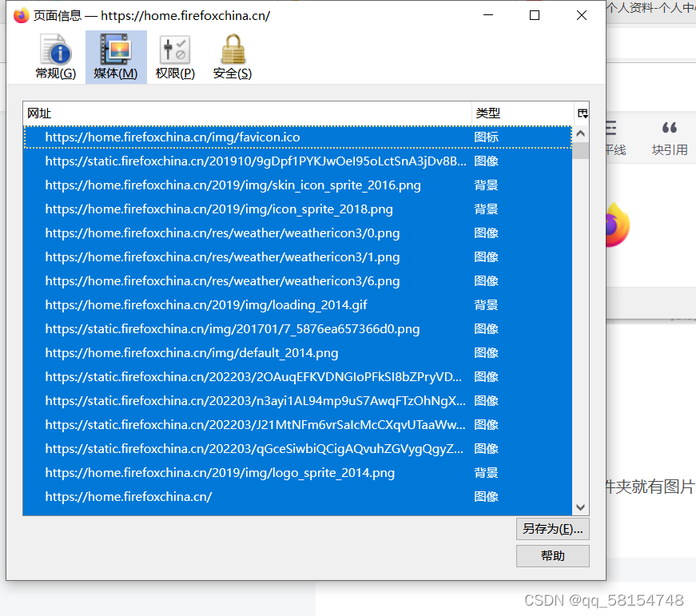Maximize the page info window
This screenshot has width=696, height=616.
click(535, 15)
